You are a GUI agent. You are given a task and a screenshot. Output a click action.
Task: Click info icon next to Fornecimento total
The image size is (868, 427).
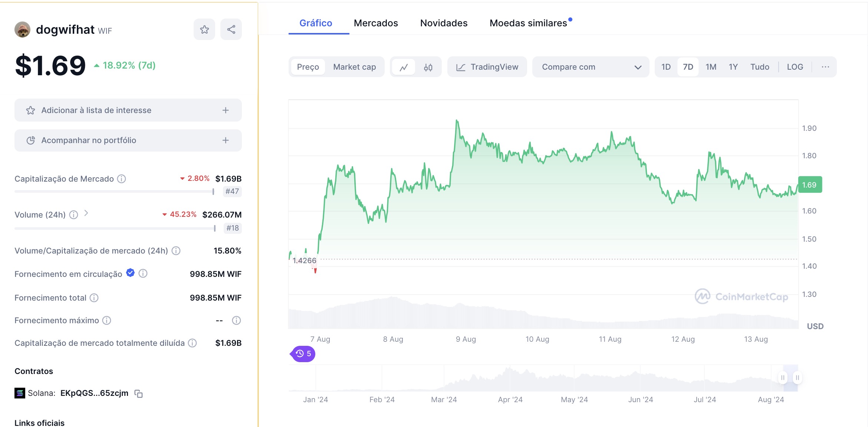pos(94,298)
